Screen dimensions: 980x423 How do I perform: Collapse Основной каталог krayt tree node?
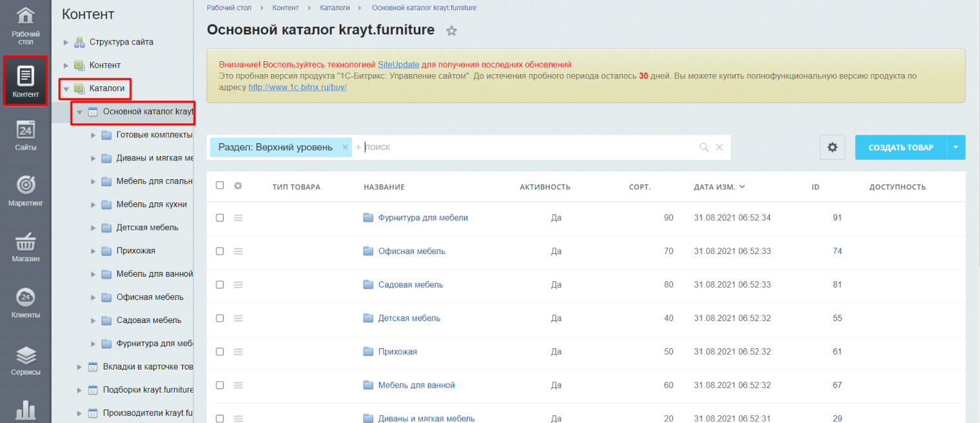79,112
